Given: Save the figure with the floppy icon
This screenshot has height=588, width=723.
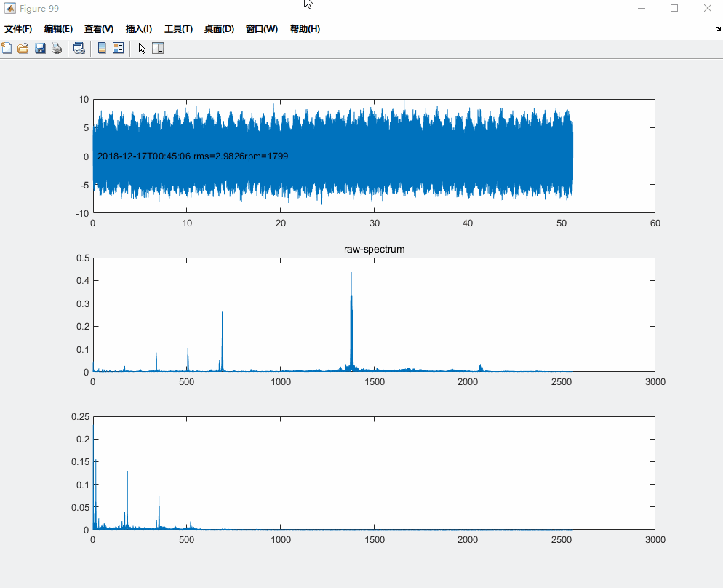Looking at the screenshot, I should tap(40, 48).
